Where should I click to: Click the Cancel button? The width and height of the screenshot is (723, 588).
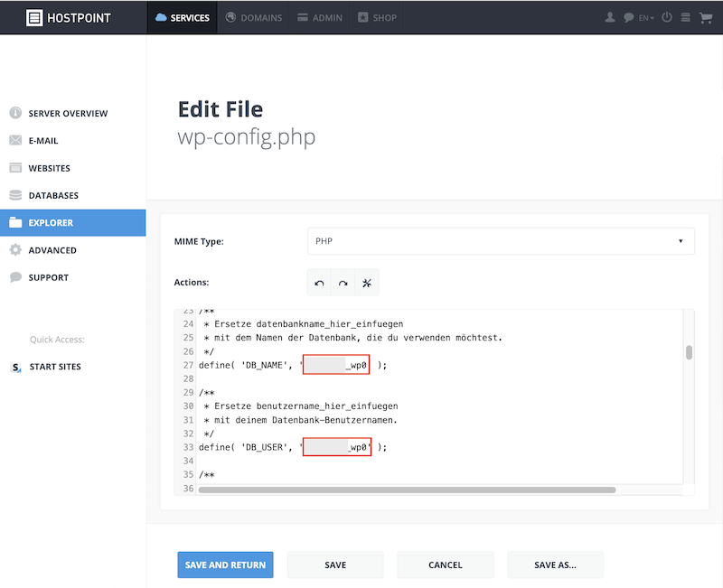446,565
